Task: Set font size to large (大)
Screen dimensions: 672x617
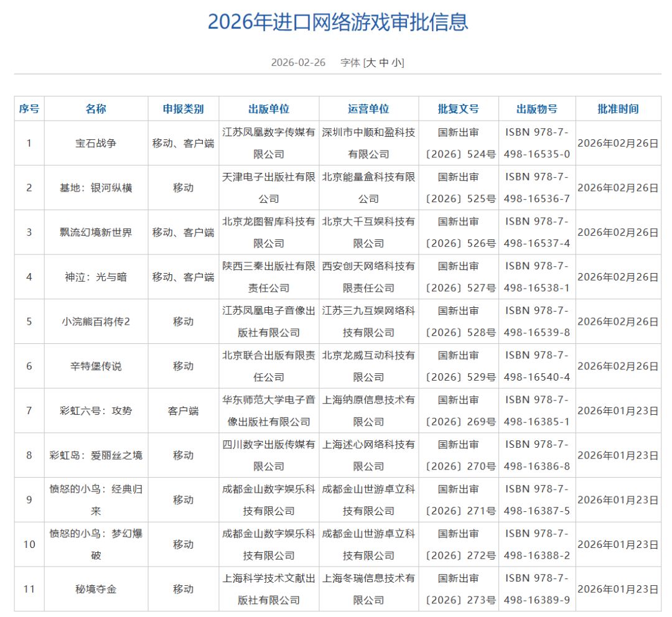Action: coord(371,63)
